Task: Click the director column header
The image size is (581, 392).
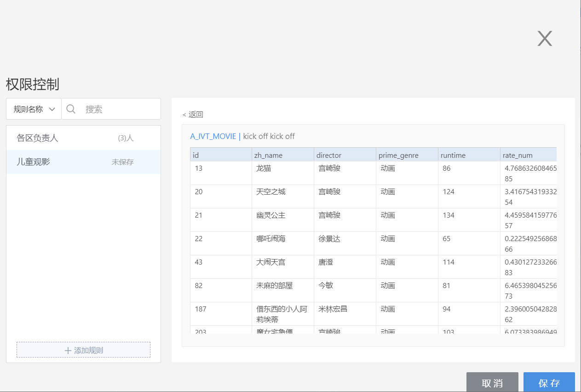Action: click(345, 155)
